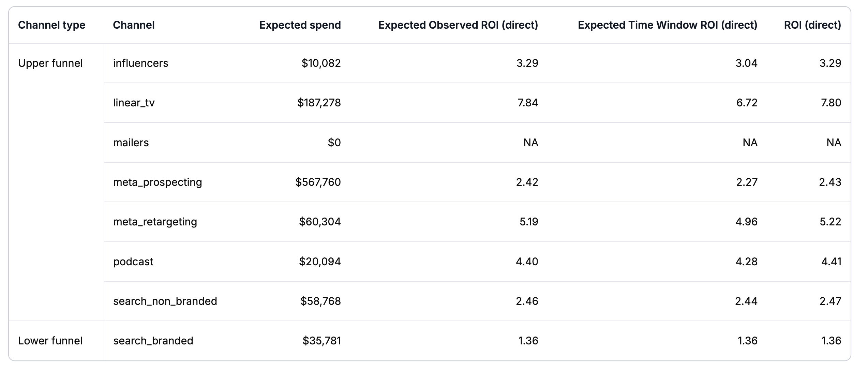Click the influencers channel row
The image size is (868, 371).
tap(140, 63)
